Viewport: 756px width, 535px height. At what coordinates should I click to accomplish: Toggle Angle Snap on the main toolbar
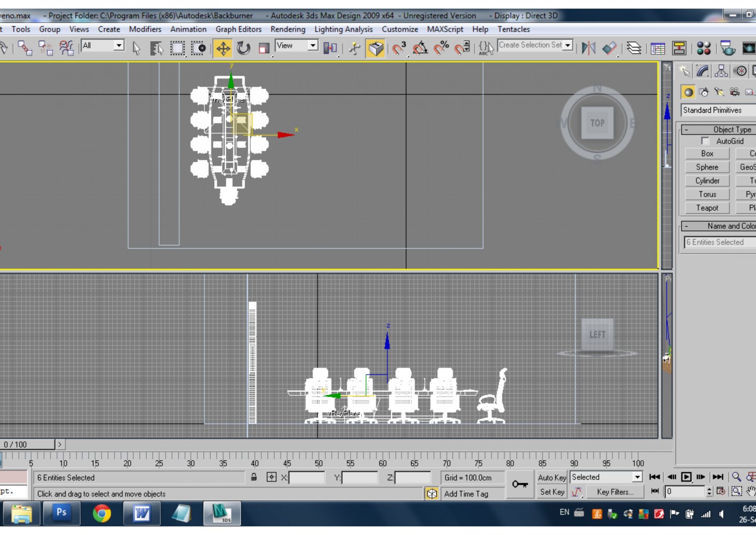click(x=419, y=48)
